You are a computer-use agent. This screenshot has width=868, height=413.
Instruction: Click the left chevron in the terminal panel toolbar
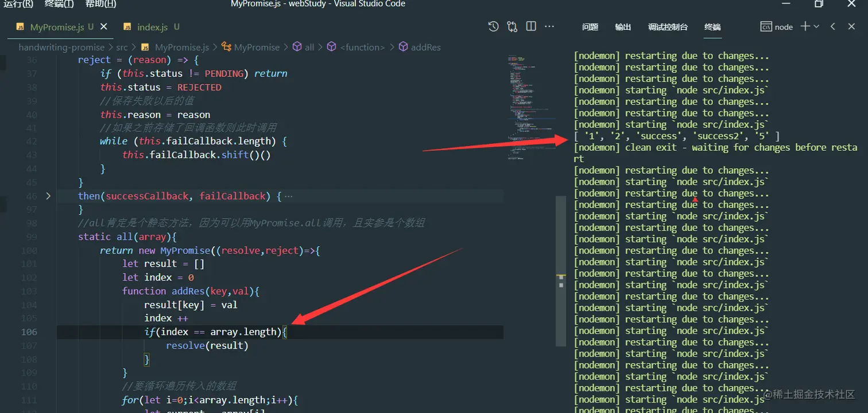click(x=833, y=26)
